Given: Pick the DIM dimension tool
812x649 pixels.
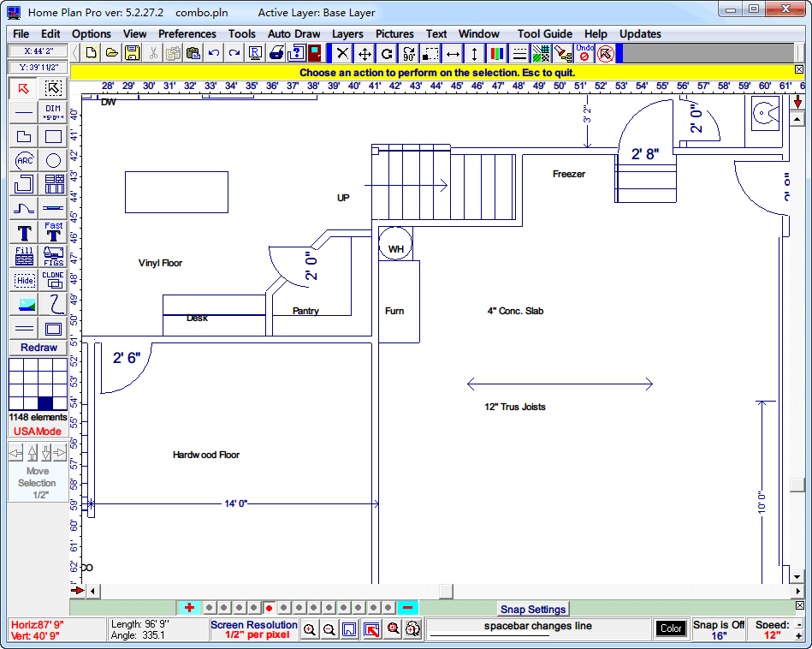Looking at the screenshot, I should pos(53,112).
